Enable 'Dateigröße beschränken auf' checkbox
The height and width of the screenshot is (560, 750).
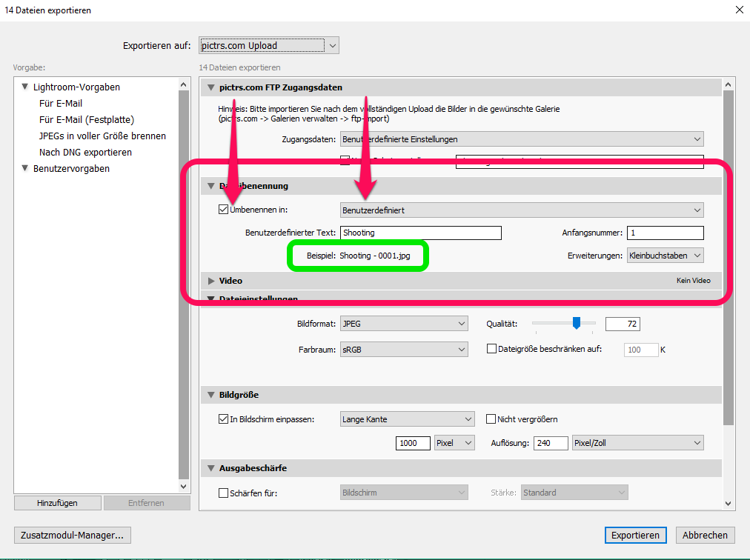point(491,349)
